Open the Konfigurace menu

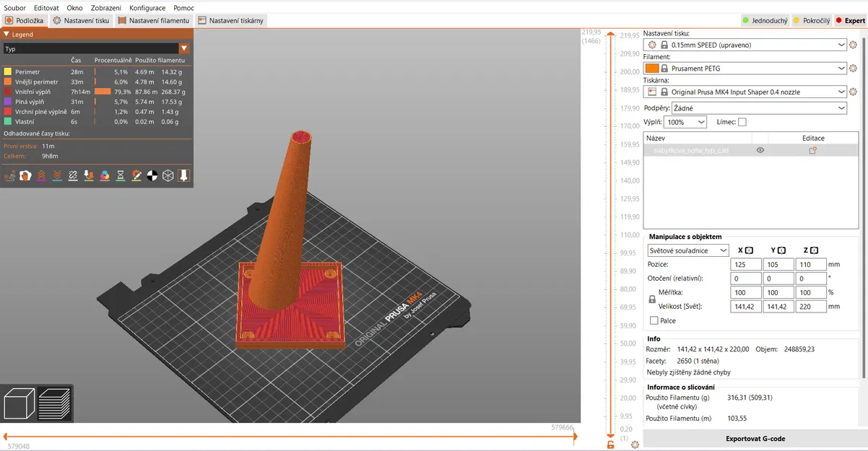(x=147, y=7)
